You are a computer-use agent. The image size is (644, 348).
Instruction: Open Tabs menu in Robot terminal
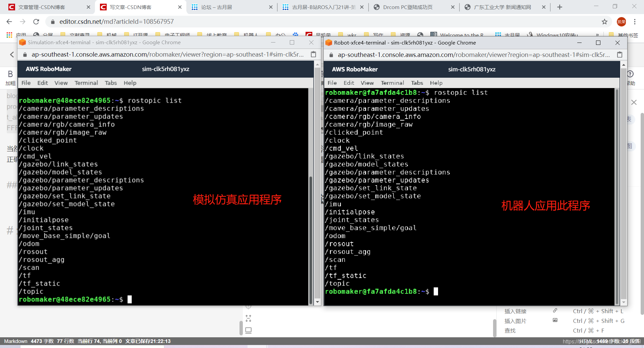[x=417, y=83]
